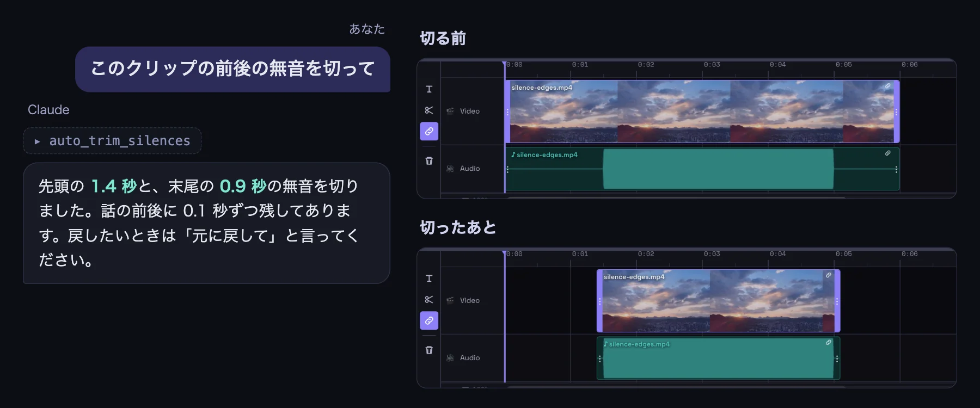Screen dimensions: 980x408
Task: Click the 0:05 ruler mark in the 切ったあと timeline
Action: coord(843,254)
